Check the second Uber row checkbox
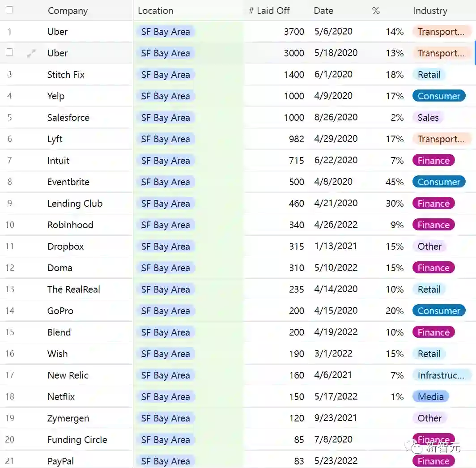The height and width of the screenshot is (468, 476). [x=9, y=53]
